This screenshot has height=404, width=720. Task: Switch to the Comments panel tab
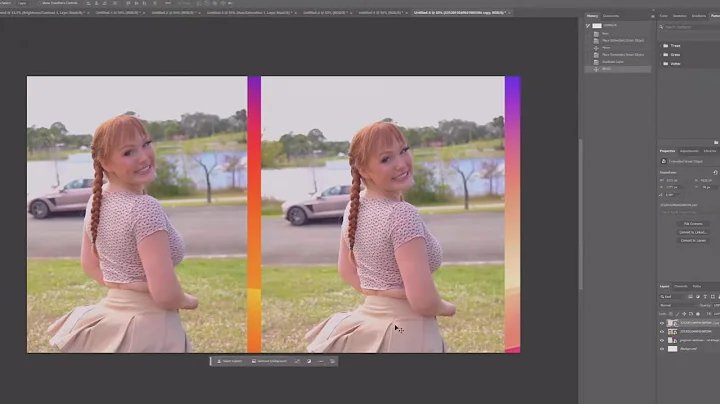(611, 16)
